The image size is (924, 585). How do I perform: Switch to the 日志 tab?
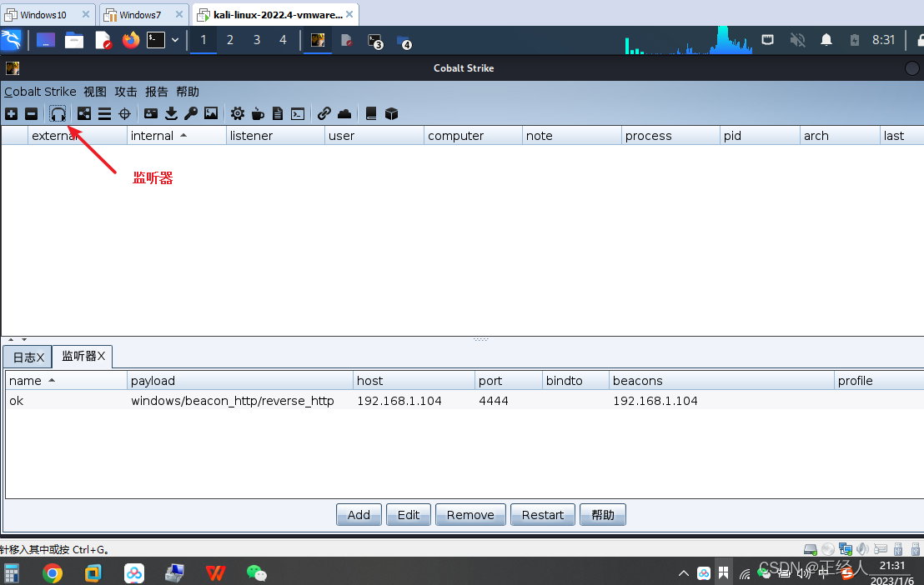point(27,357)
